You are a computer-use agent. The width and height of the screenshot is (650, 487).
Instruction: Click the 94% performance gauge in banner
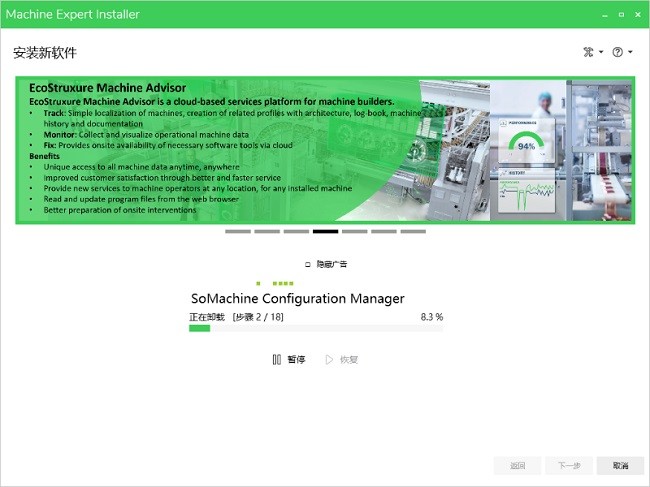point(526,142)
